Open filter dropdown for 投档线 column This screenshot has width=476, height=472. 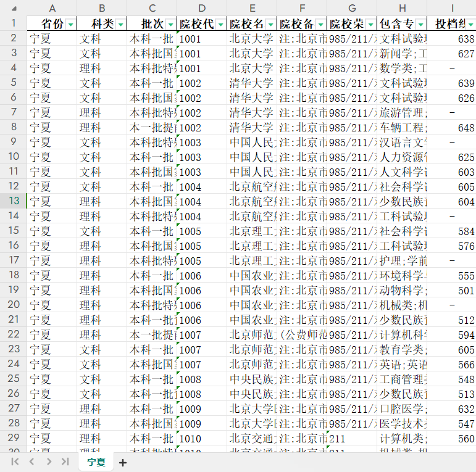(471, 24)
